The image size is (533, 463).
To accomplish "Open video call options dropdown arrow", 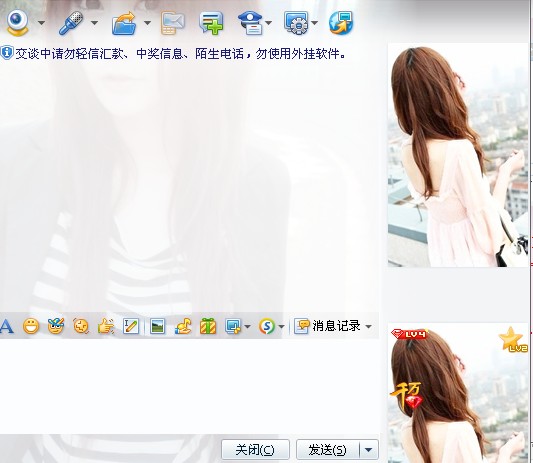I will coord(41,23).
